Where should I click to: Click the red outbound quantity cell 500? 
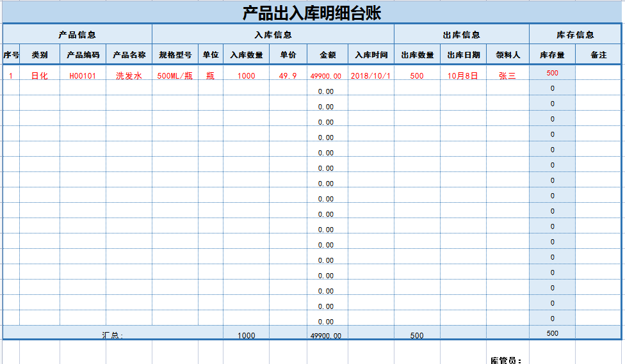[x=418, y=72]
